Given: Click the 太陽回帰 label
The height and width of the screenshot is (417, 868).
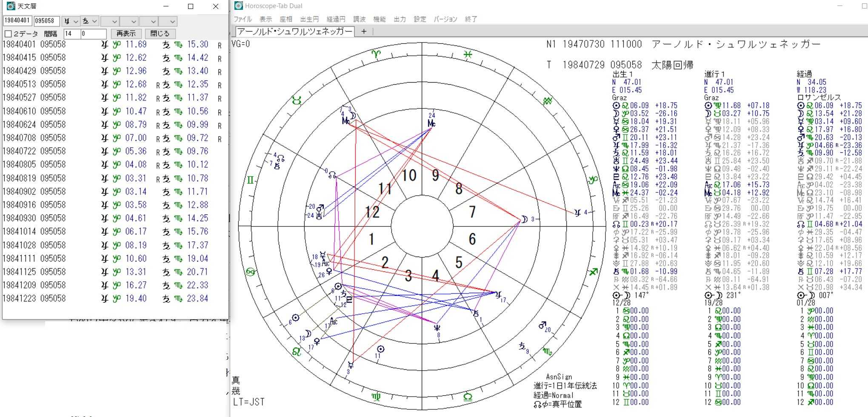Looking at the screenshot, I should coord(672,65).
